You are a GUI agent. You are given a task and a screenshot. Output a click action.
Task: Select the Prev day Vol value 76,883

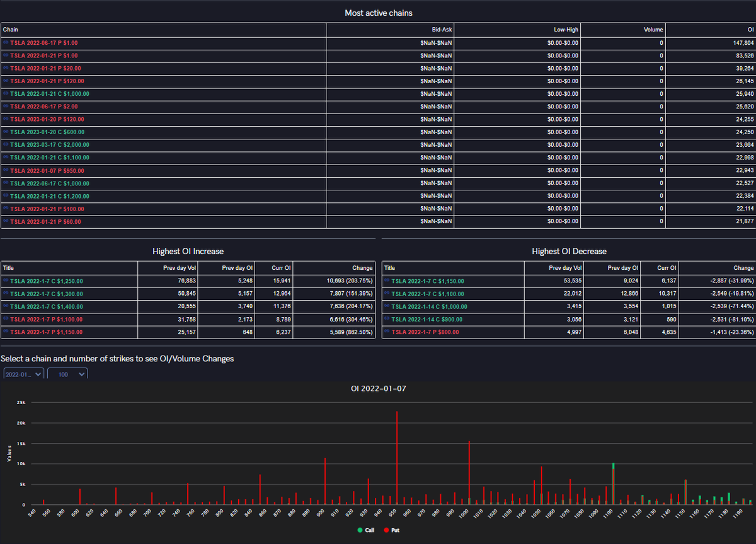(x=188, y=281)
